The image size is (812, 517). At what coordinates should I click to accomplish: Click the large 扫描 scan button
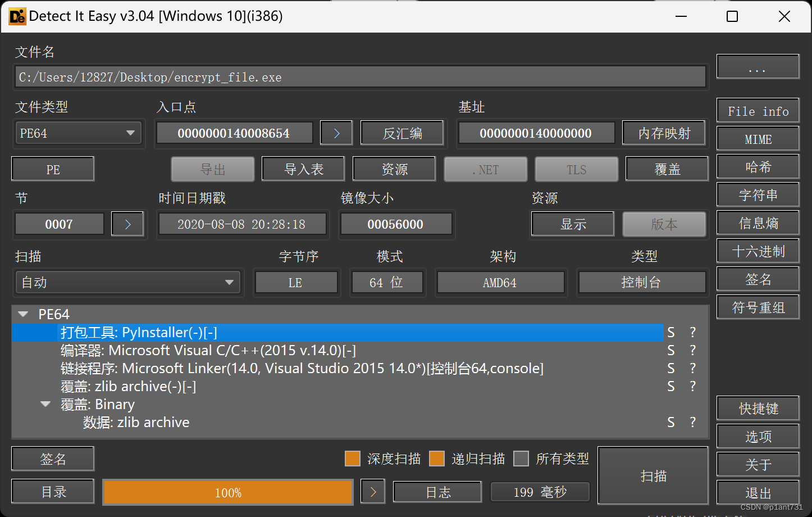[x=653, y=476]
